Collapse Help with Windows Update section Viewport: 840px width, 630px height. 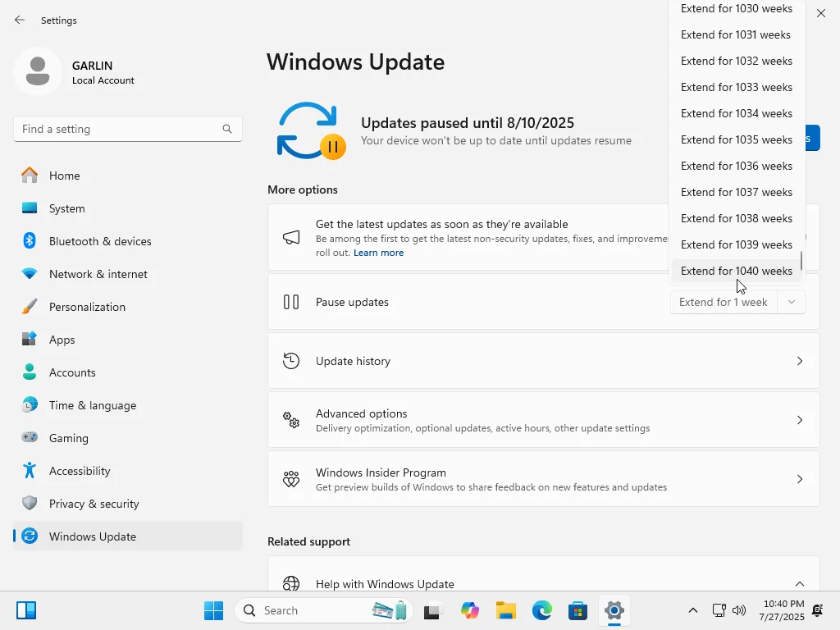[799, 583]
